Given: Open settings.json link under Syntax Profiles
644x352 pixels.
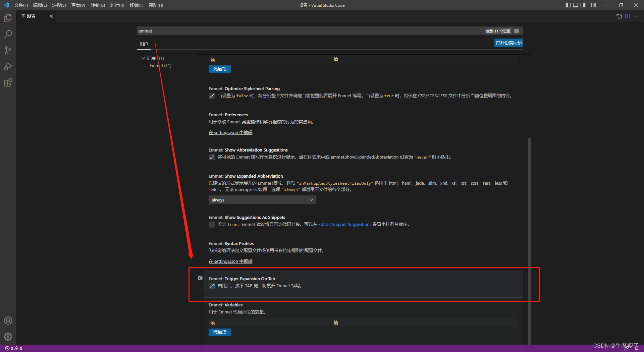Looking at the screenshot, I should pyautogui.click(x=230, y=261).
